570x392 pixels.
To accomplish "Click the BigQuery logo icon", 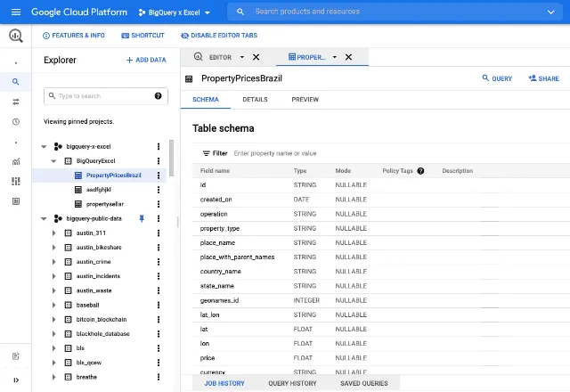I will (16, 36).
